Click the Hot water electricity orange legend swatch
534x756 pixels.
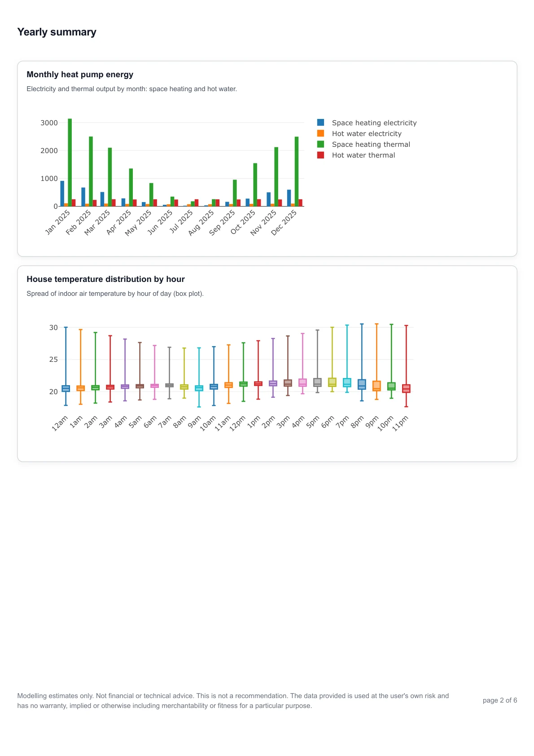point(320,133)
